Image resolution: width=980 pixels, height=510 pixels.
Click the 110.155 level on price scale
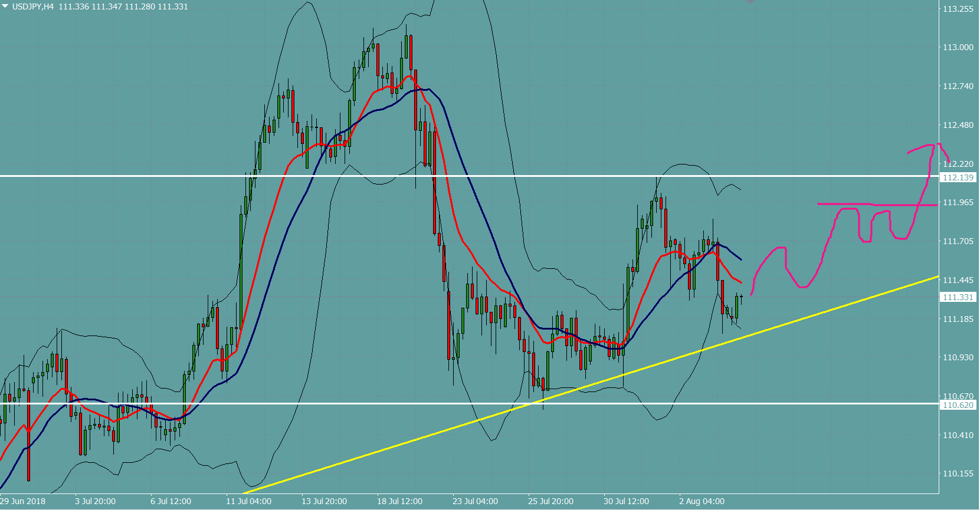958,473
